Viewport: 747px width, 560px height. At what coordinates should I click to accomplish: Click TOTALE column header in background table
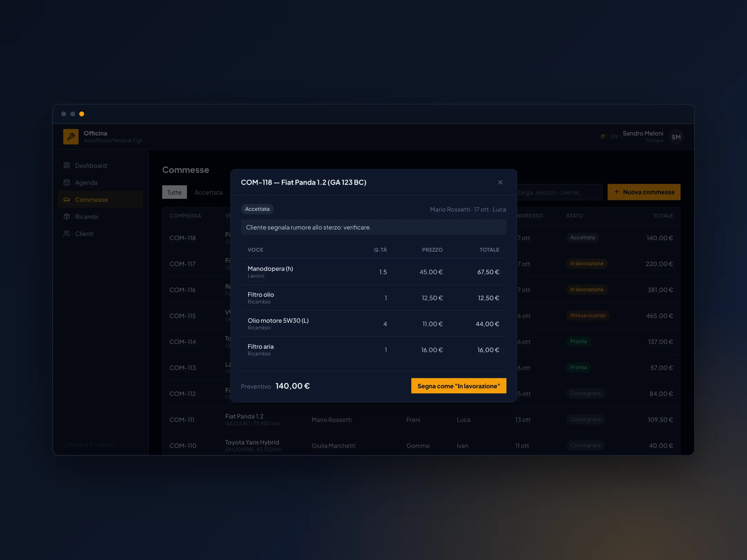click(x=663, y=216)
